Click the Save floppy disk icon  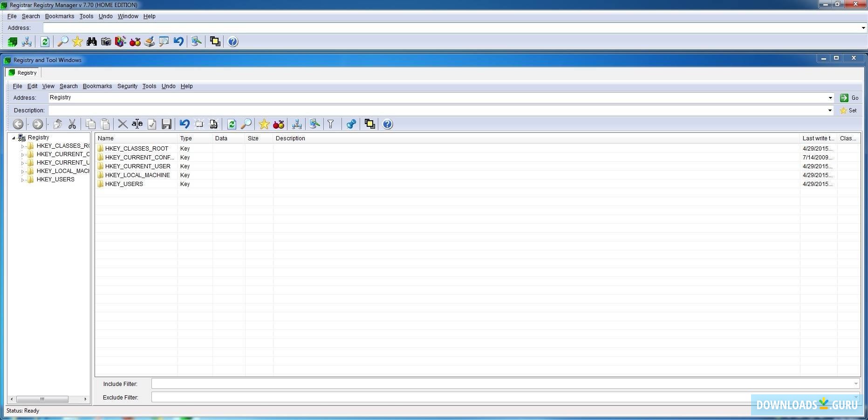pos(166,124)
